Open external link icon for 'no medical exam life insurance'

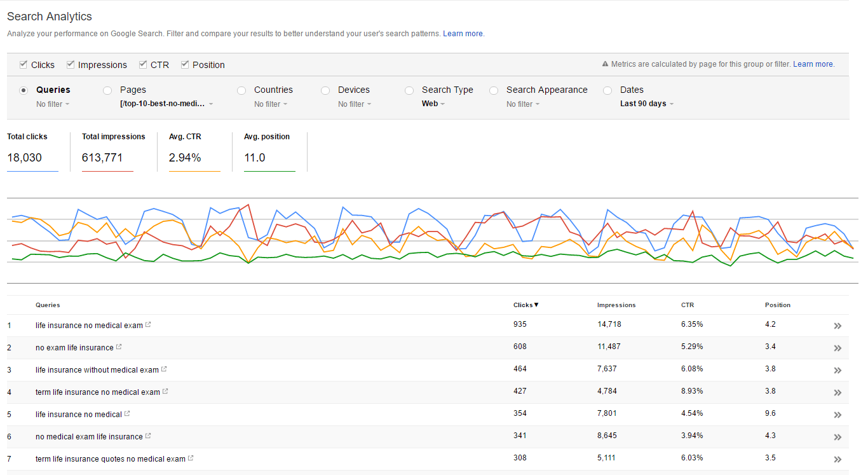[x=148, y=436]
